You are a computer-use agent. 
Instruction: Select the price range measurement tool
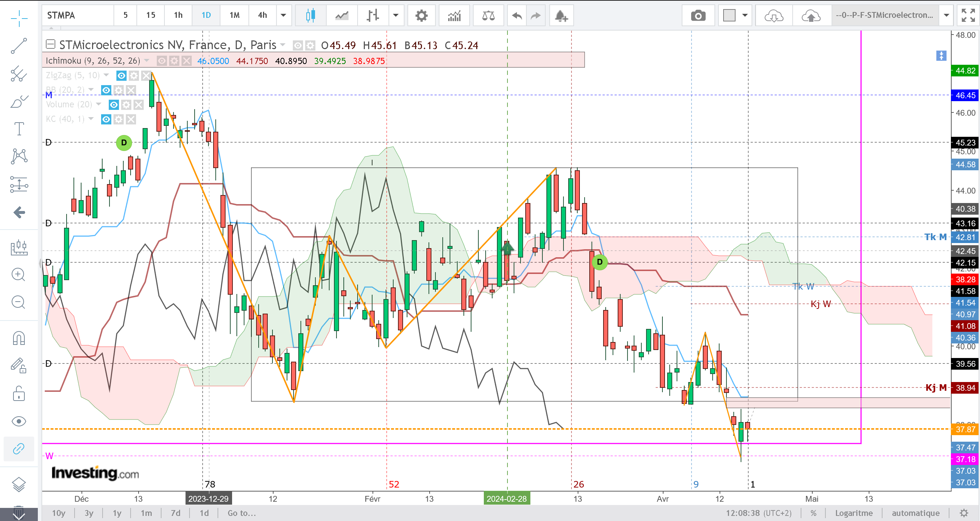pyautogui.click(x=19, y=184)
